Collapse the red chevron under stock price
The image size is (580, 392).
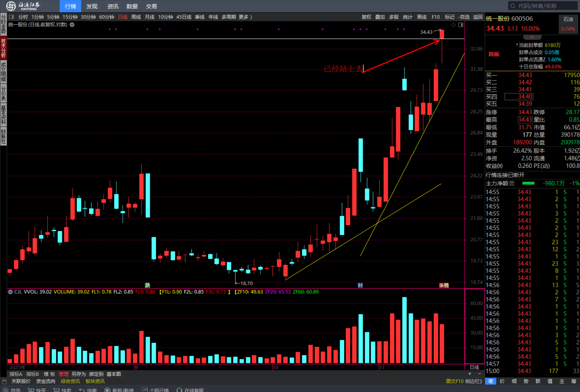click(x=532, y=37)
